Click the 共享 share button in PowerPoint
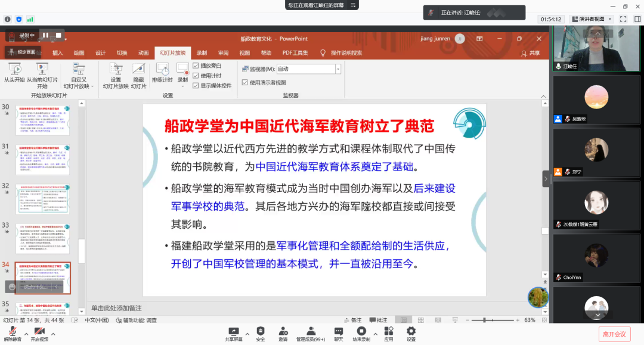644x345 pixels. [531, 53]
